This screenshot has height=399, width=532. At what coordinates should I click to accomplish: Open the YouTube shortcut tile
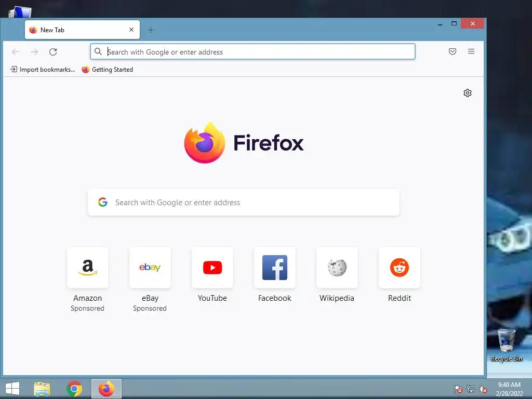coord(212,268)
